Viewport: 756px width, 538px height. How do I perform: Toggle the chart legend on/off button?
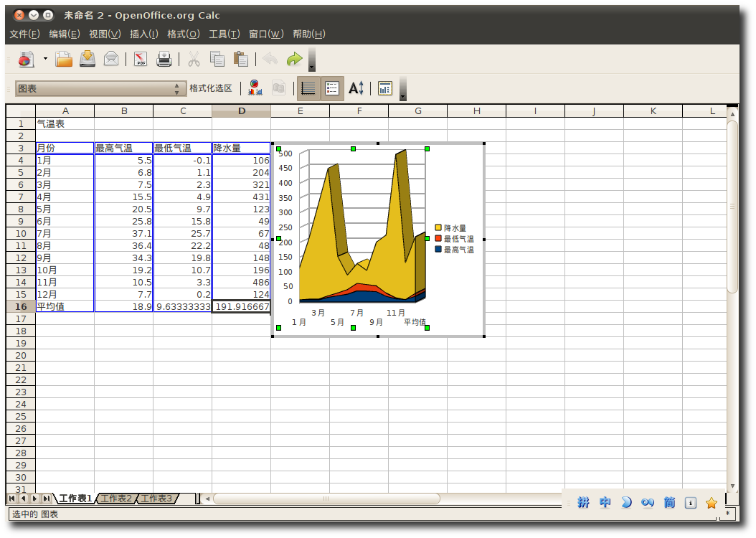coord(332,88)
